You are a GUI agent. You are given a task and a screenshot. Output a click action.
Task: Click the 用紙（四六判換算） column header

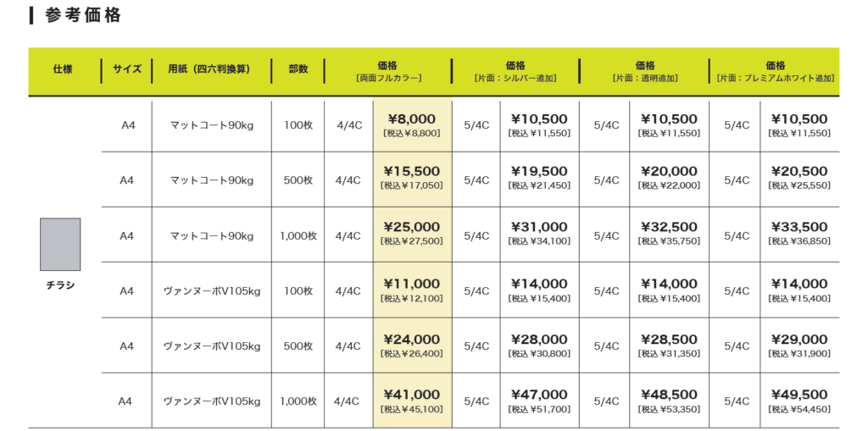pyautogui.click(x=209, y=70)
